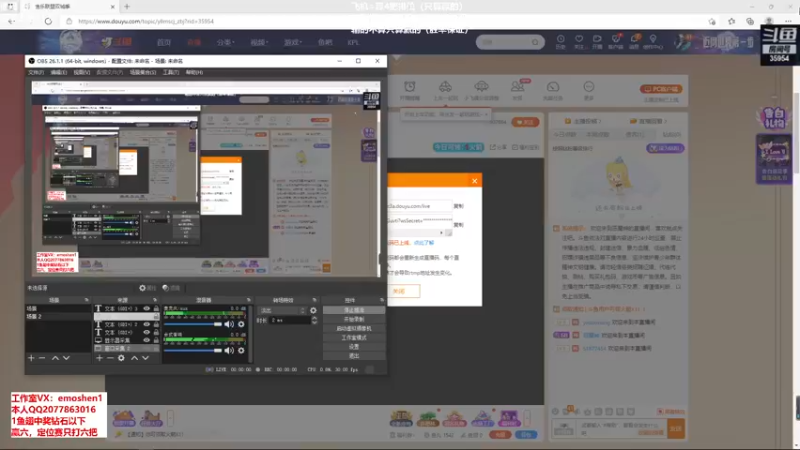Move the selected scene up

55,358
